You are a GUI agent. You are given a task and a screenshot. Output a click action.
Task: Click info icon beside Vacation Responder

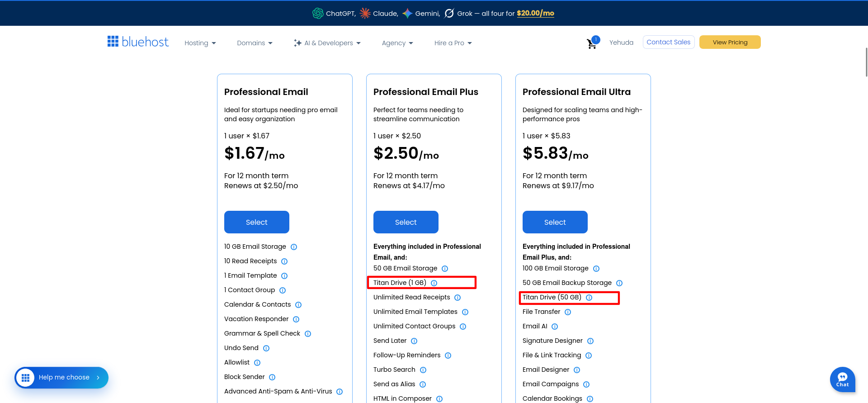click(296, 319)
